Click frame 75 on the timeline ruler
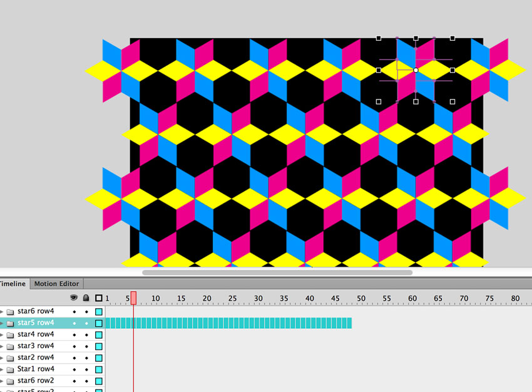Image resolution: width=532 pixels, height=392 pixels. [489, 298]
